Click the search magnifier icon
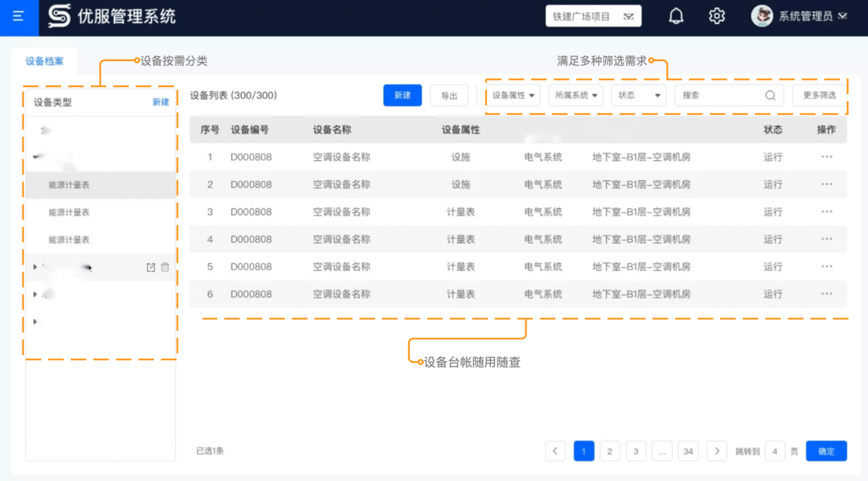This screenshot has height=481, width=868. click(770, 95)
